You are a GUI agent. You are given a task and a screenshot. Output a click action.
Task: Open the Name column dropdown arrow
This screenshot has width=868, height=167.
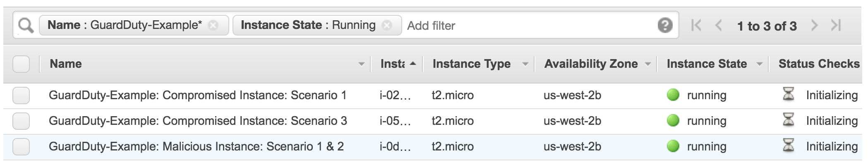tap(362, 64)
